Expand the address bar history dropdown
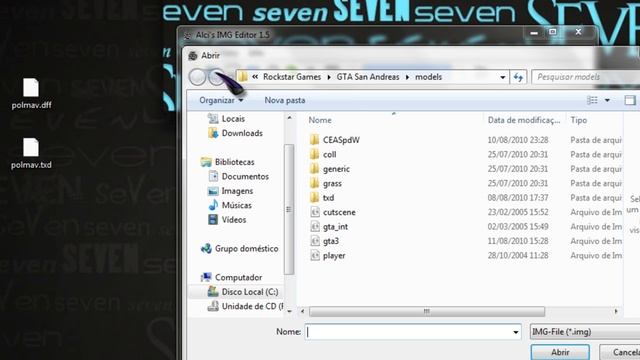The image size is (640, 360). (x=502, y=77)
